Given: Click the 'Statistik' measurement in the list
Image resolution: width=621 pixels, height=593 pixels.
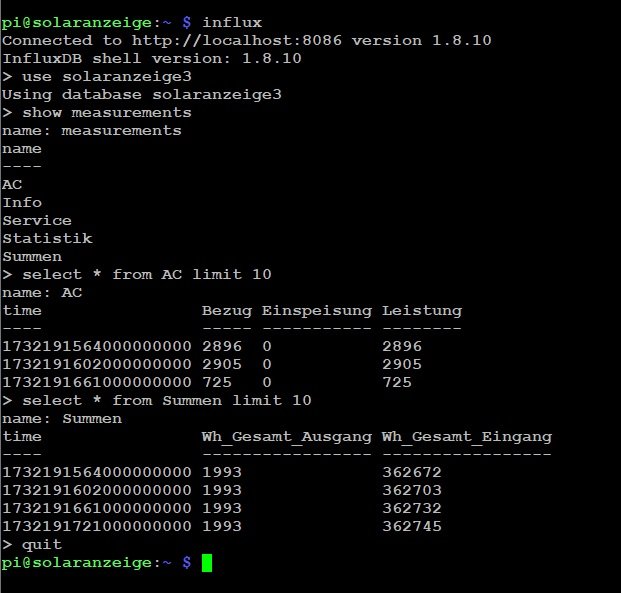Looking at the screenshot, I should click(47, 239).
